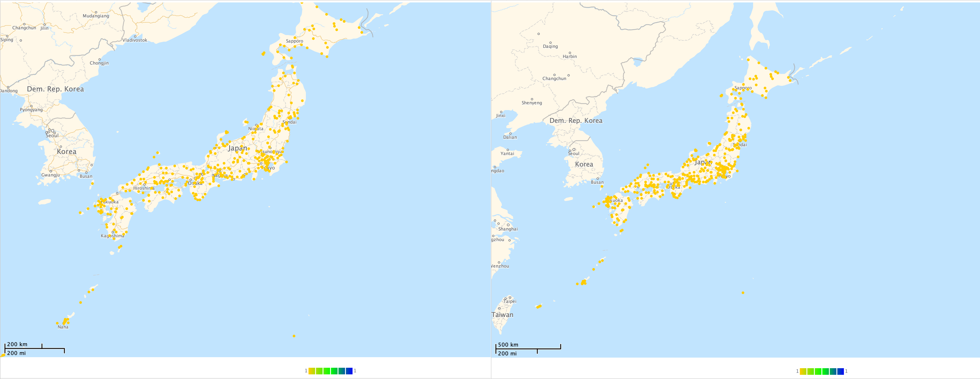Click the Vladivostok city label
This screenshot has width=980, height=379.
pos(135,40)
